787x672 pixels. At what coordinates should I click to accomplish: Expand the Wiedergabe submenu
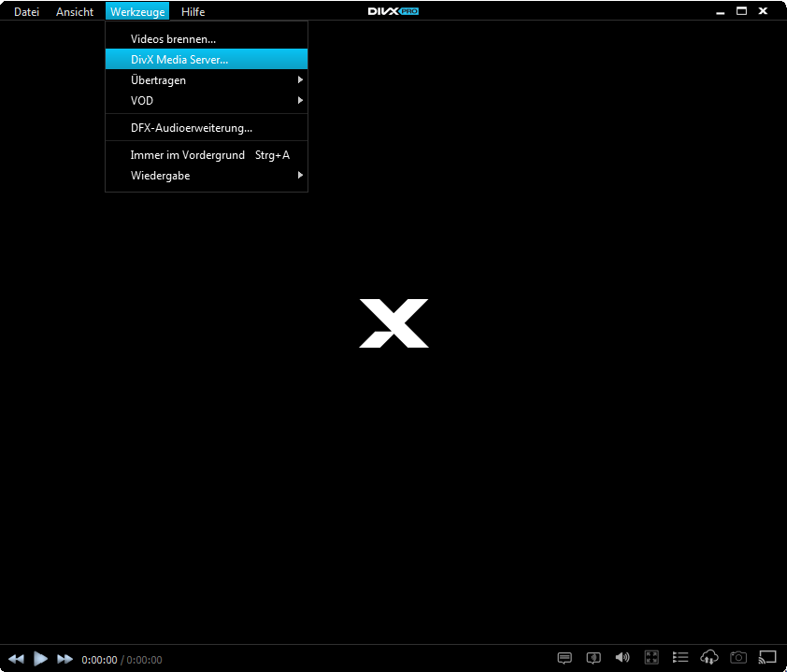coord(159,175)
